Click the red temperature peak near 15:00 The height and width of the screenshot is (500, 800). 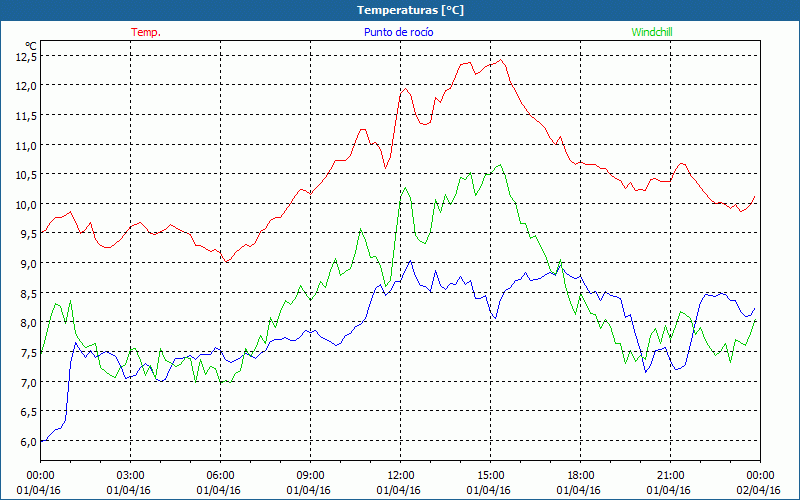501,60
